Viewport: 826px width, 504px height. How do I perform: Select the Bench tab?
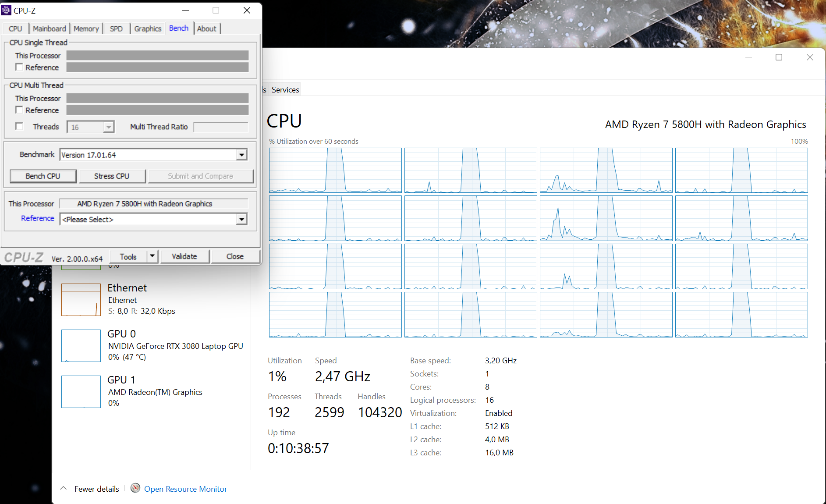point(179,28)
